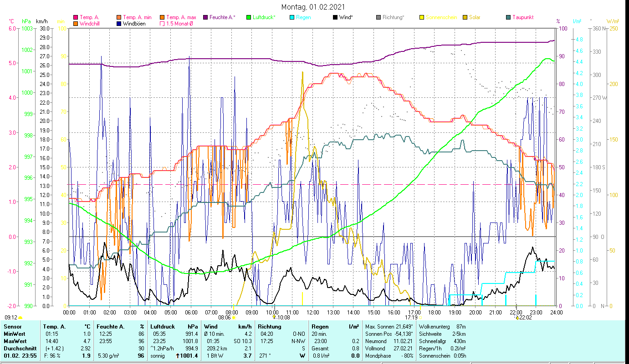Screen dimensions: 629x364
Task: Click the sun icon next to 08:06
Action: click(234, 318)
